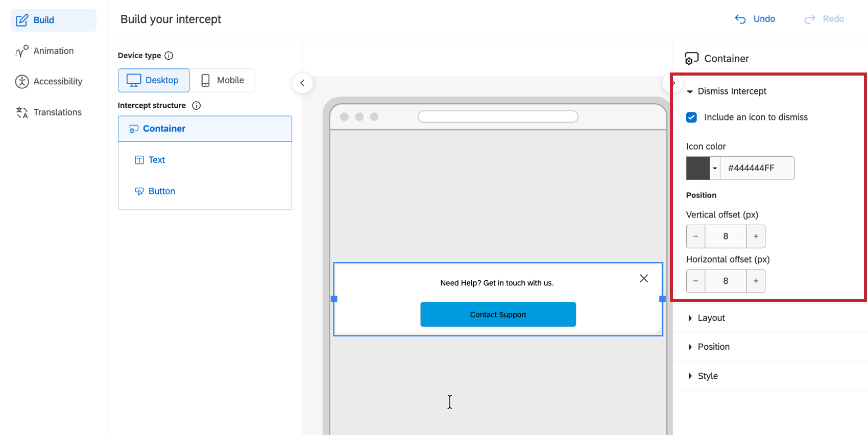Screen dimensions: 868x435
Task: Click the Device type info icon
Action: (x=169, y=56)
